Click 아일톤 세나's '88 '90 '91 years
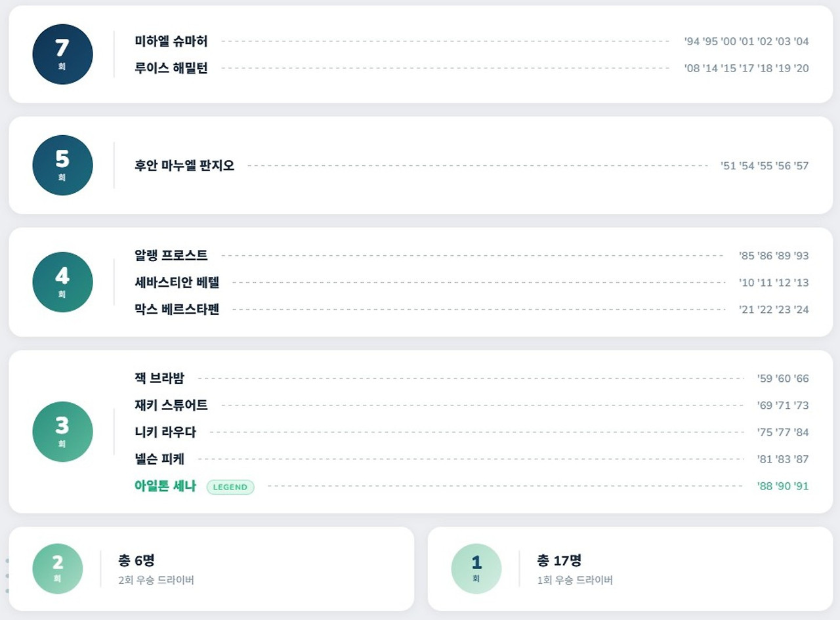840x620 pixels. pos(783,487)
